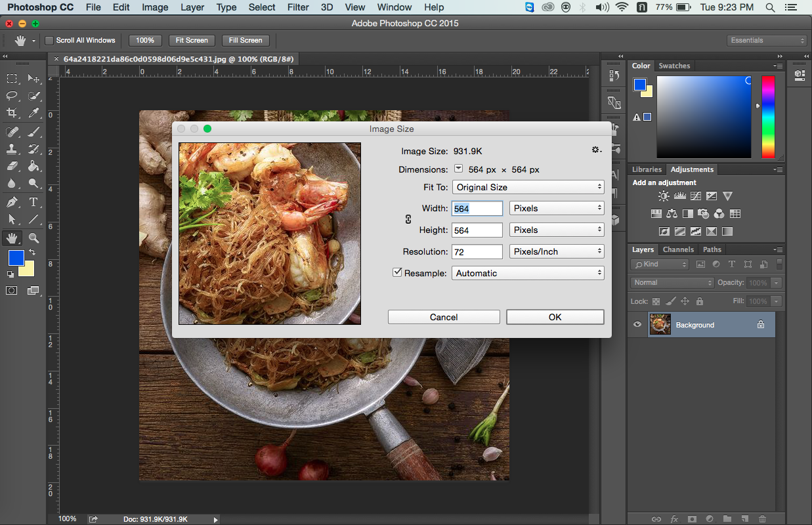Screen dimensions: 812x525
Task: Toggle the layer filtering on/off switch
Action: coord(779,264)
